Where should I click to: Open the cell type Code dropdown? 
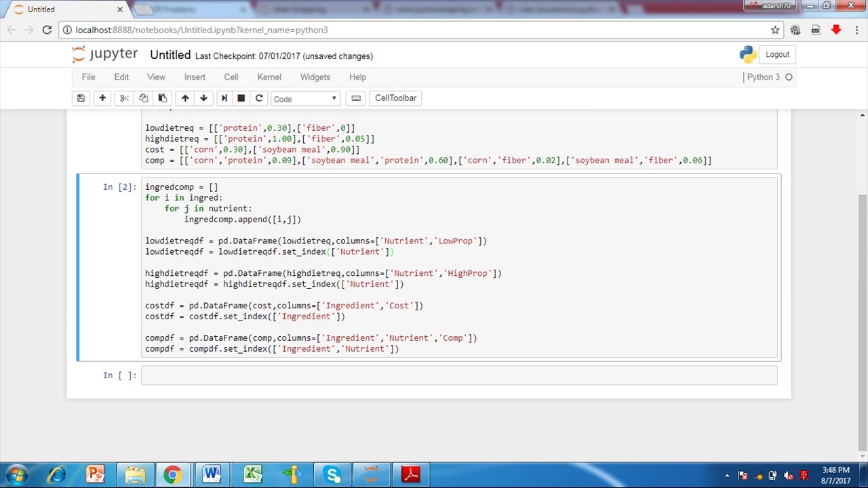[x=304, y=99]
